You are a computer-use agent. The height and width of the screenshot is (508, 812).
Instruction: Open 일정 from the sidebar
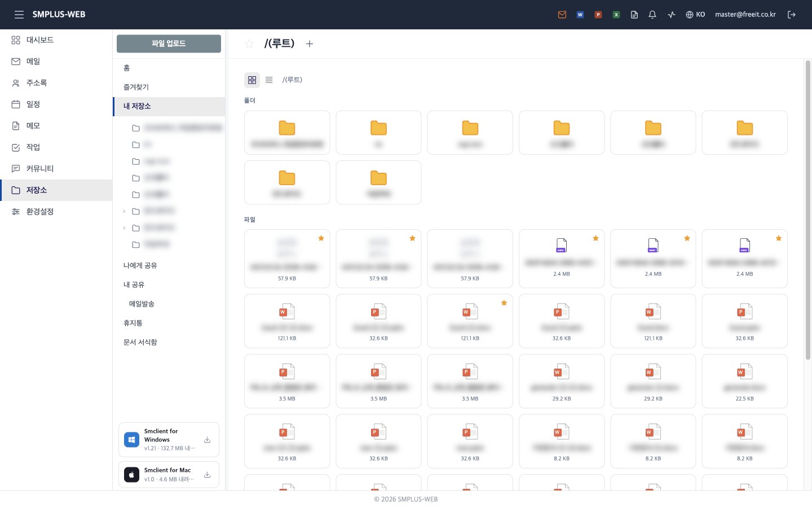(x=56, y=104)
